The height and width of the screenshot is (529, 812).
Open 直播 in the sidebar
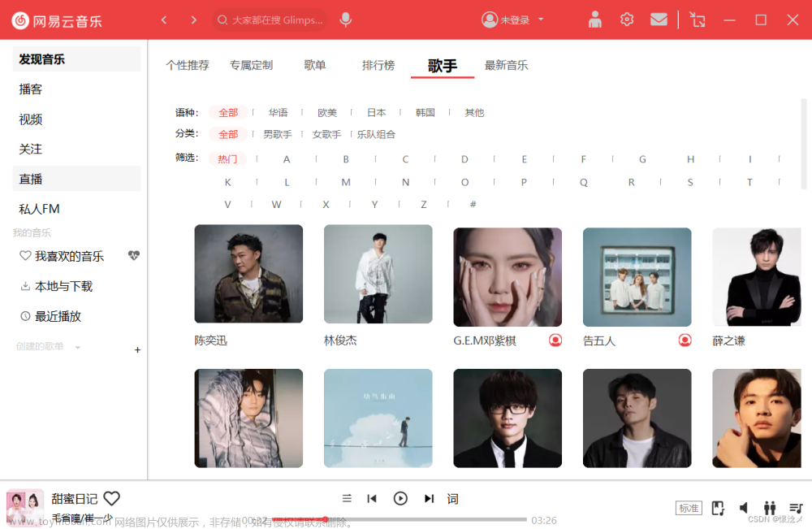pyautogui.click(x=76, y=179)
